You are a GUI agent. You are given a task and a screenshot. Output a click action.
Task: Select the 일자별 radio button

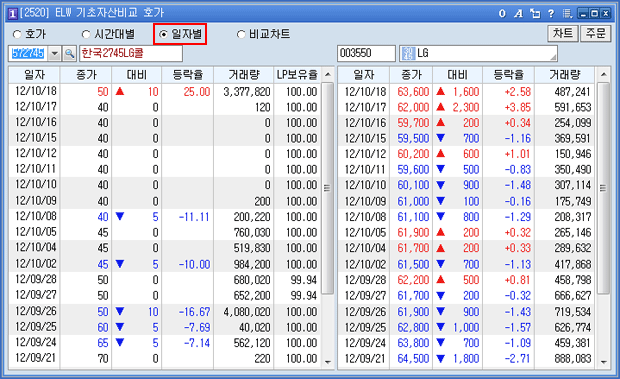coord(163,34)
